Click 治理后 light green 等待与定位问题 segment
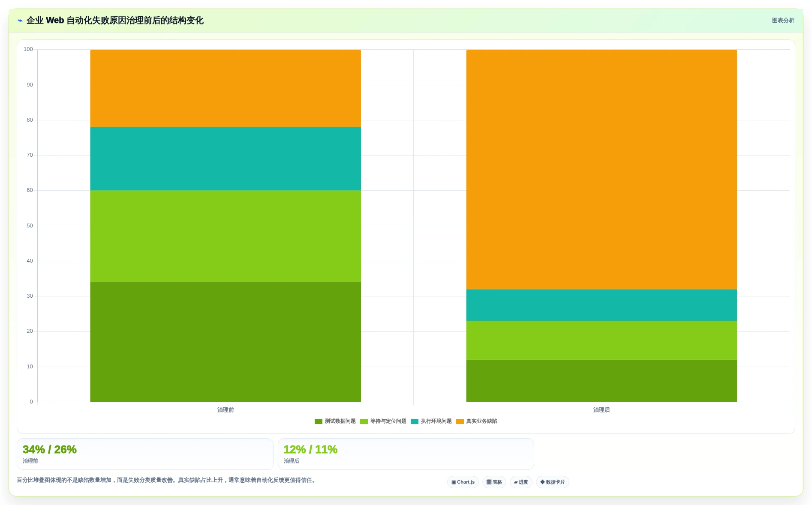The width and height of the screenshot is (812, 505). coord(601,341)
